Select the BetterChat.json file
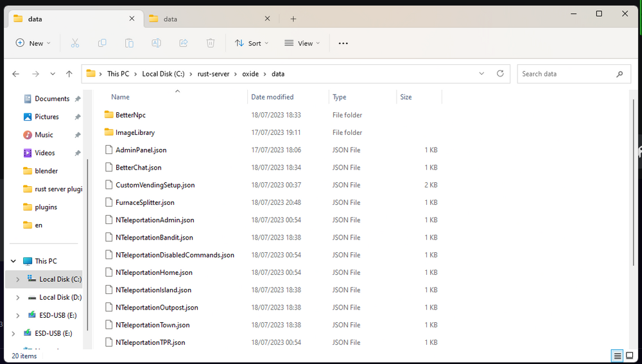The height and width of the screenshot is (364, 642). click(138, 168)
